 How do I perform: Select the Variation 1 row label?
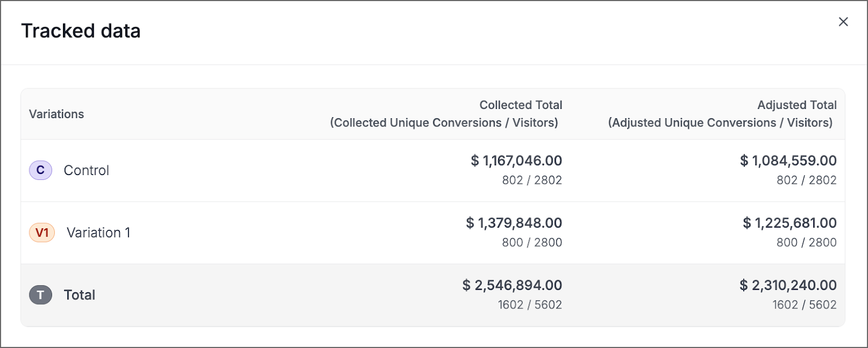(98, 233)
